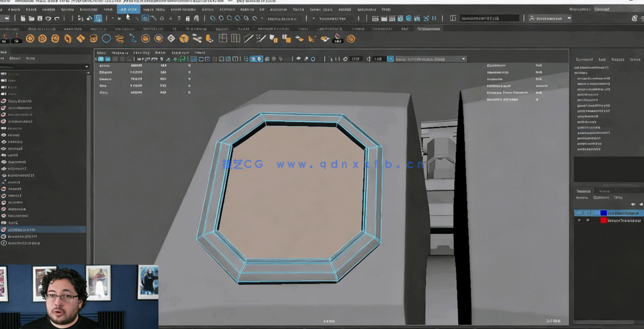
Task: Click the text input field in top status line
Action: (489, 19)
